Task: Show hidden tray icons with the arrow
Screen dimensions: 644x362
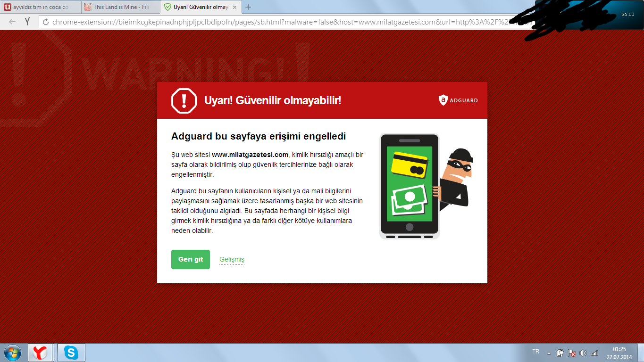Action: point(549,353)
